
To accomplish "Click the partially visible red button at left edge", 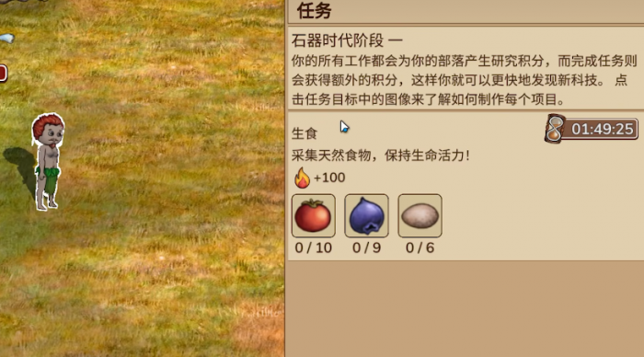I will click(x=4, y=73).
